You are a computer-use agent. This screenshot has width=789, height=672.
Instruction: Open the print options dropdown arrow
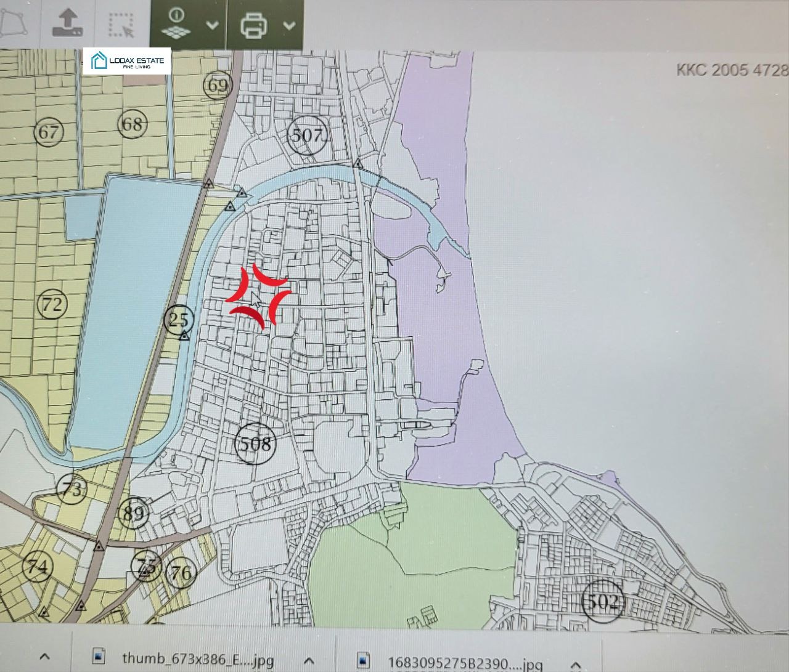click(x=289, y=25)
